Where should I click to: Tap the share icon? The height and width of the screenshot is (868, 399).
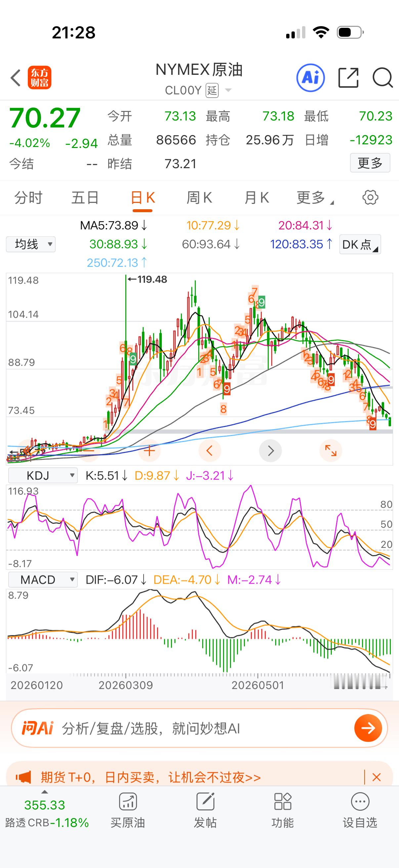tap(348, 78)
